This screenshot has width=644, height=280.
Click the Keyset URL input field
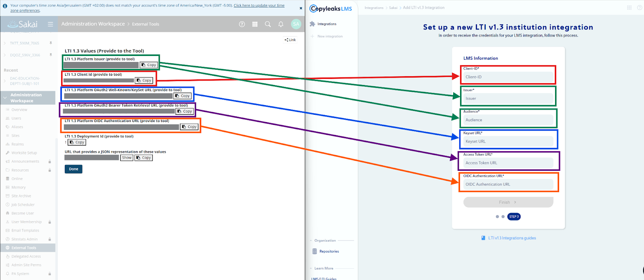pyautogui.click(x=508, y=141)
